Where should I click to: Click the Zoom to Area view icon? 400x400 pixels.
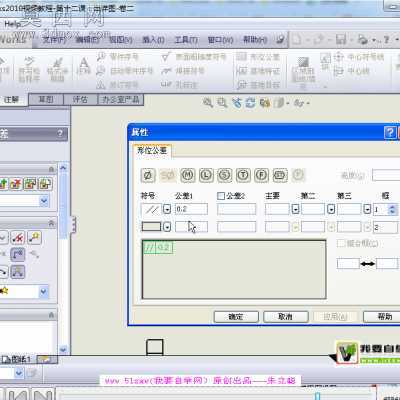pyautogui.click(x=222, y=103)
